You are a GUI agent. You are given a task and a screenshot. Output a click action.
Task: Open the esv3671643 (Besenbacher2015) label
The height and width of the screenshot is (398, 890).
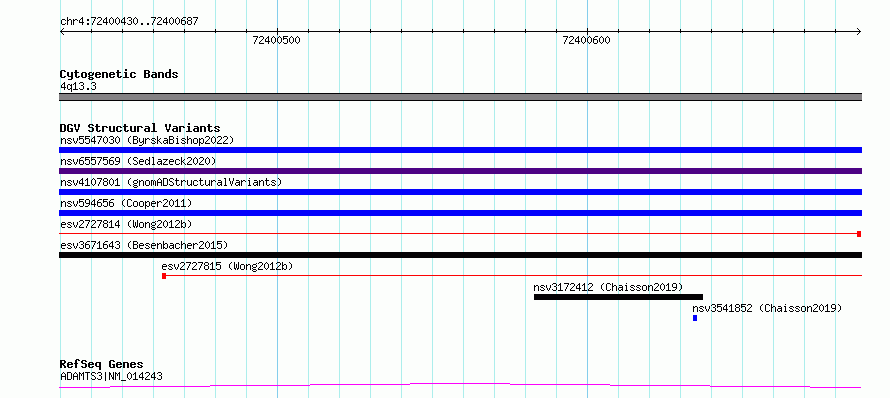(144, 245)
